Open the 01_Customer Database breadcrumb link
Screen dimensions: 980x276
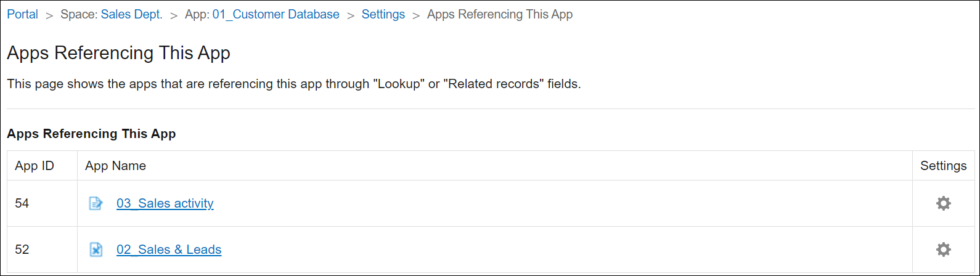tap(276, 14)
